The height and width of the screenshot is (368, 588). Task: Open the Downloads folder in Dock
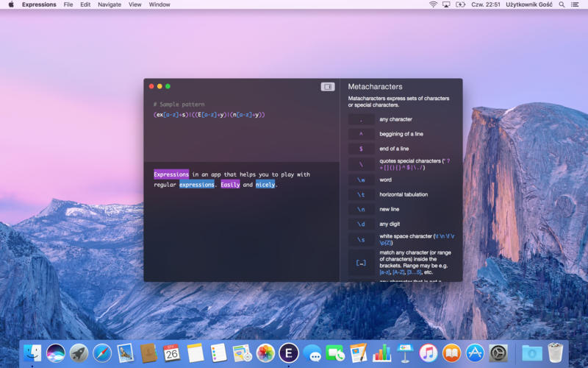click(532, 353)
